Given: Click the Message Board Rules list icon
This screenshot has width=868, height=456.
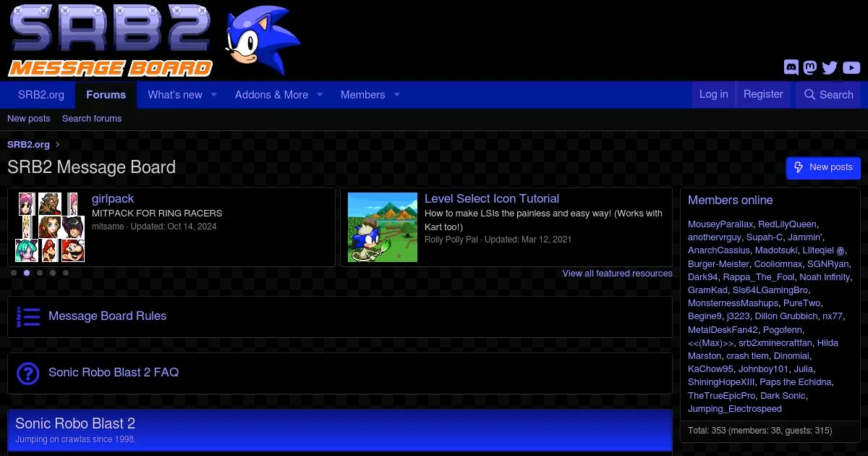Looking at the screenshot, I should [x=28, y=317].
